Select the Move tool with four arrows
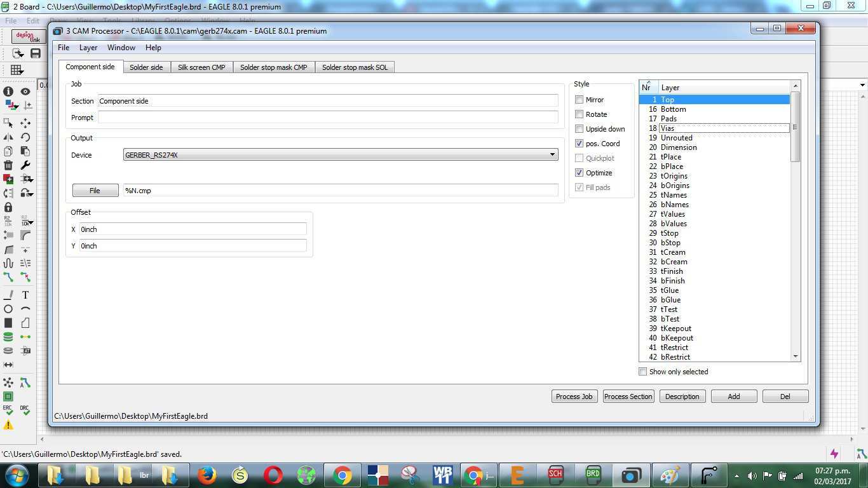 25,123
